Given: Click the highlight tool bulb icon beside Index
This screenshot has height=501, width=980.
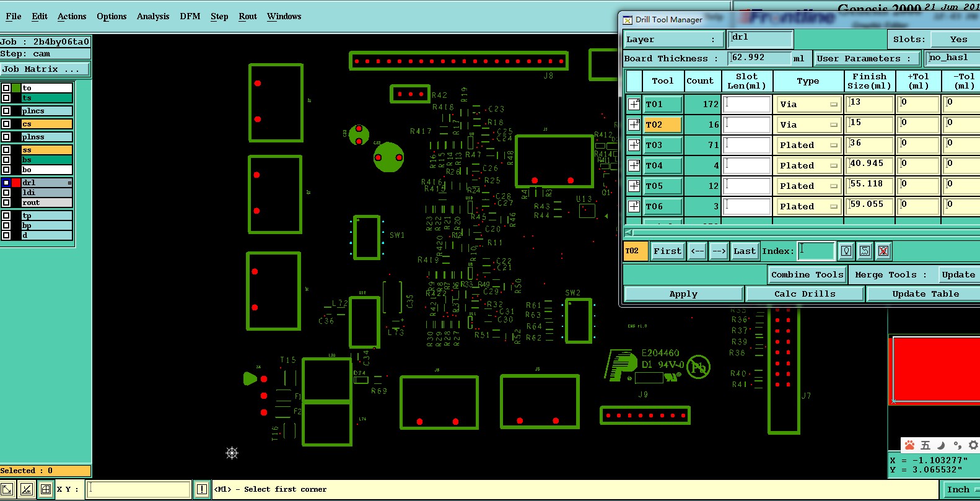Looking at the screenshot, I should [x=846, y=251].
